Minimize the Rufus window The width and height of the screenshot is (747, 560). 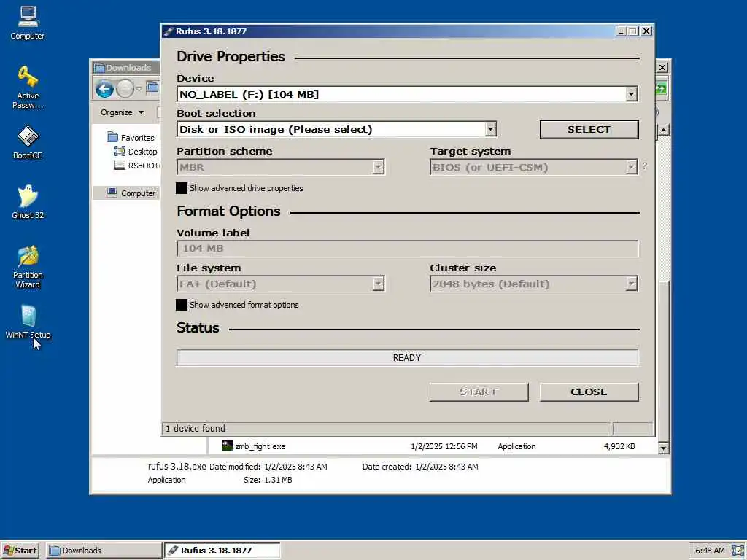[620, 31]
